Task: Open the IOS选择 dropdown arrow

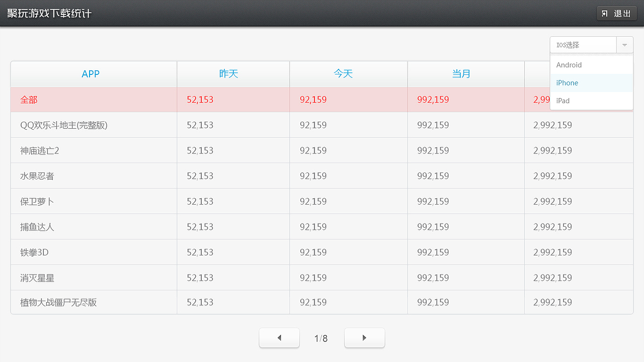Action: pos(624,45)
